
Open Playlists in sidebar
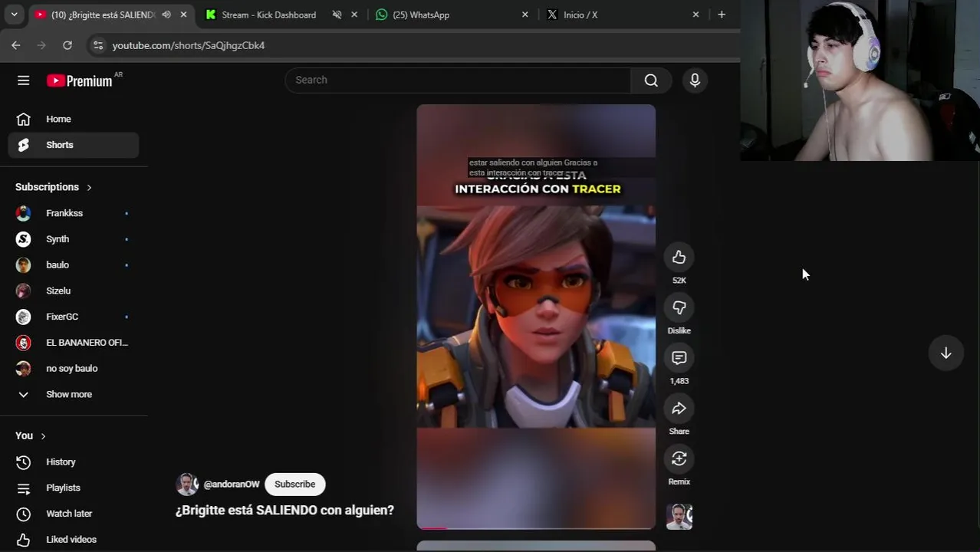74,488
